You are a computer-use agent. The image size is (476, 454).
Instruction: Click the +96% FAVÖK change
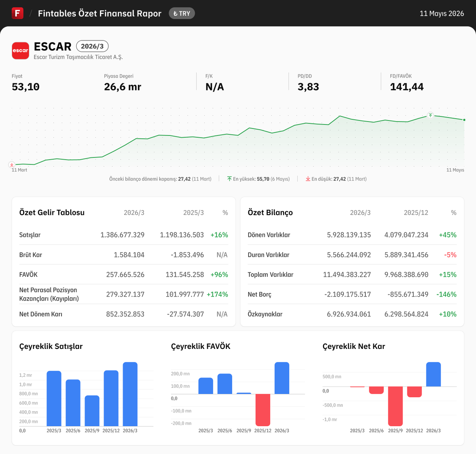(219, 274)
